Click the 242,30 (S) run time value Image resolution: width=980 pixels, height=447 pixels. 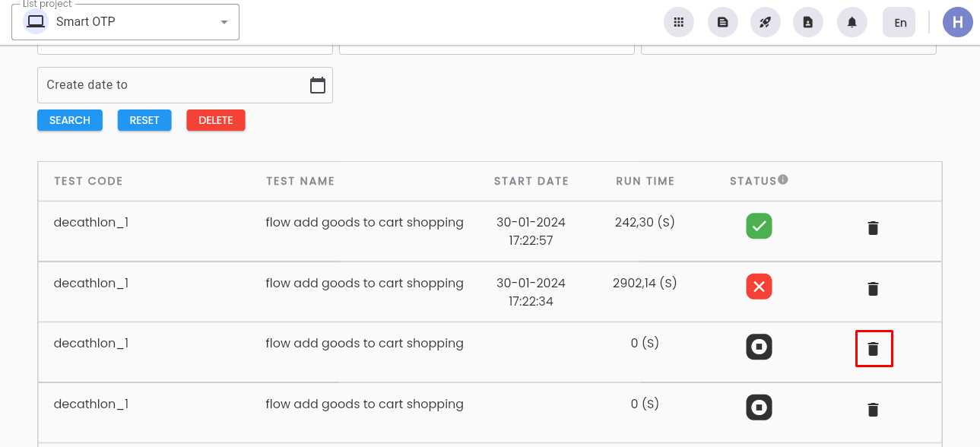[x=645, y=223]
